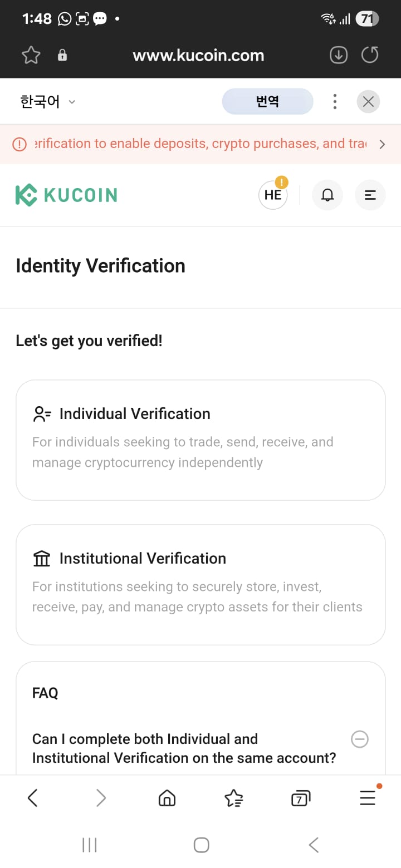The width and height of the screenshot is (401, 868).
Task: Tap the KuCoin logo
Action: 66,195
